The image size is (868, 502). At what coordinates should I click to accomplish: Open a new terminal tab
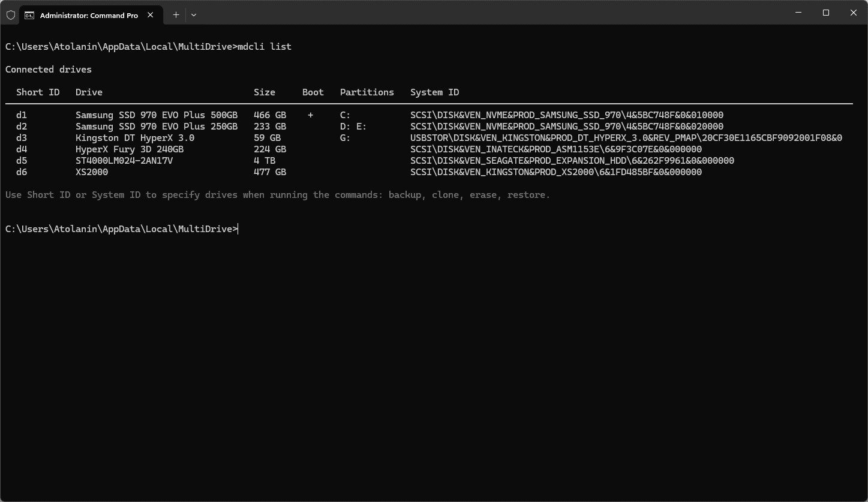click(176, 14)
